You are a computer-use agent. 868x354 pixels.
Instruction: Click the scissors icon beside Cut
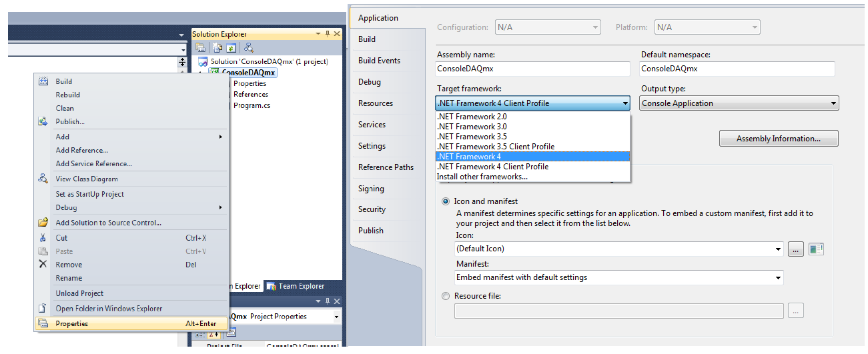[x=43, y=238]
